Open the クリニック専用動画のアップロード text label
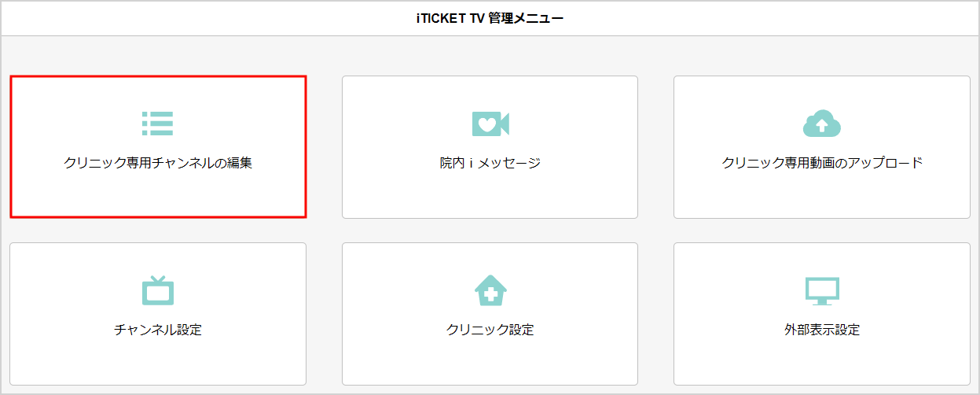 click(822, 164)
